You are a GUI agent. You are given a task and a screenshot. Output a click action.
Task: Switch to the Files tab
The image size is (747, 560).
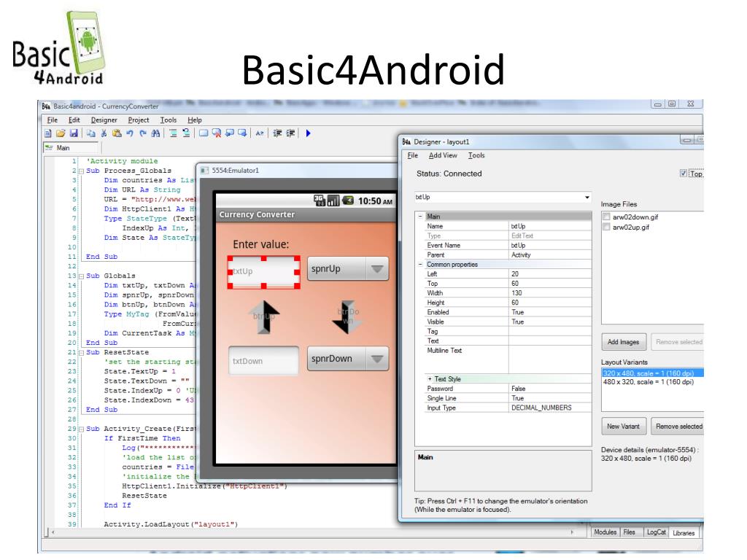tap(630, 532)
